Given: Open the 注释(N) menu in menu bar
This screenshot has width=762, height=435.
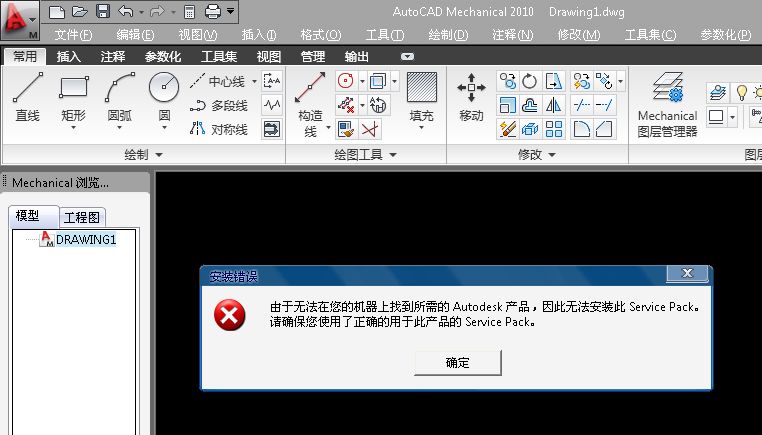Looking at the screenshot, I should [512, 35].
